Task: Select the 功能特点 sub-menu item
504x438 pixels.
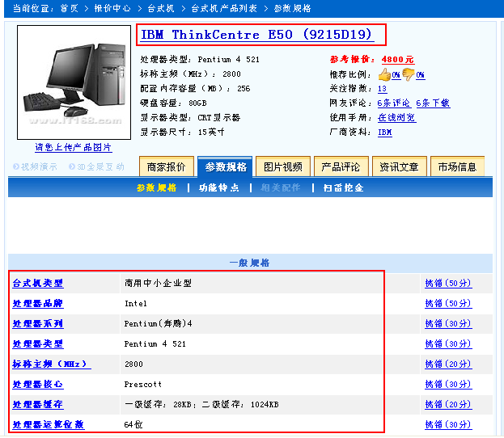Action: 218,187
